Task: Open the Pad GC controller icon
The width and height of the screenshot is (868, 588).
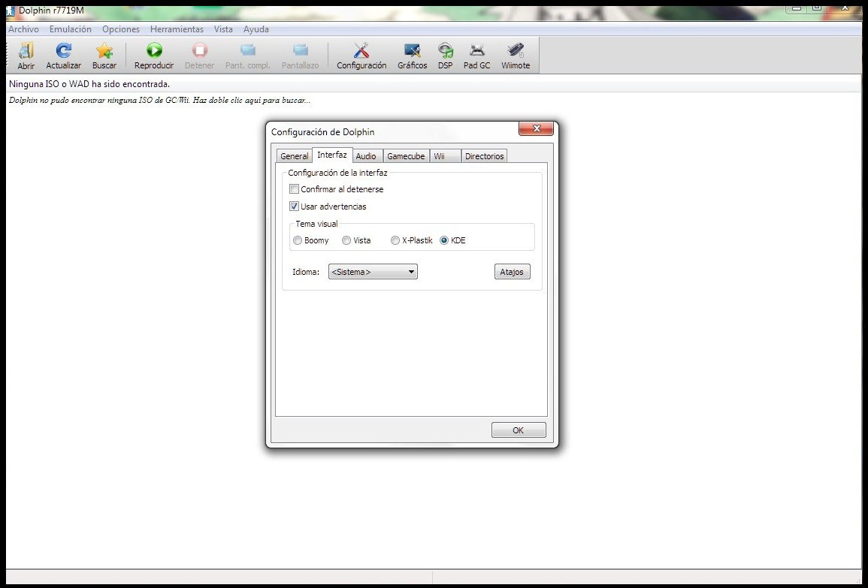Action: [476, 51]
